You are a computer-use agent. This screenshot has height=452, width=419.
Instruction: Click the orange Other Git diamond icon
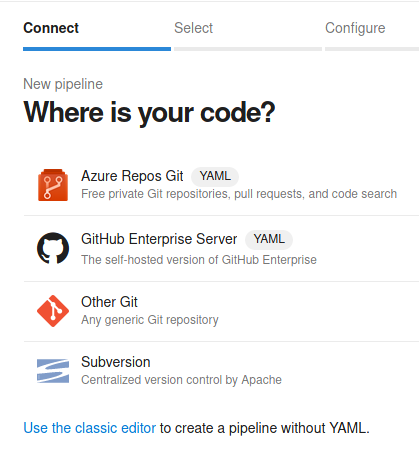click(53, 311)
